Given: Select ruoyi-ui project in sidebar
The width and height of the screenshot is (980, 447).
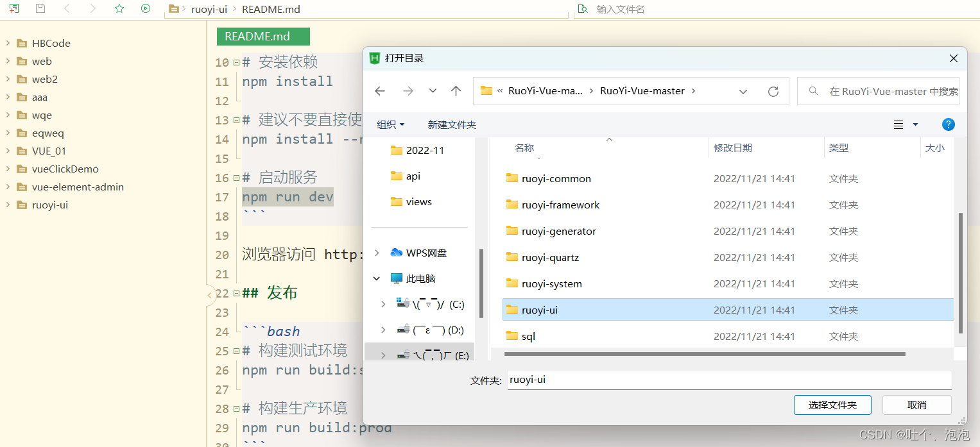Looking at the screenshot, I should [x=50, y=205].
